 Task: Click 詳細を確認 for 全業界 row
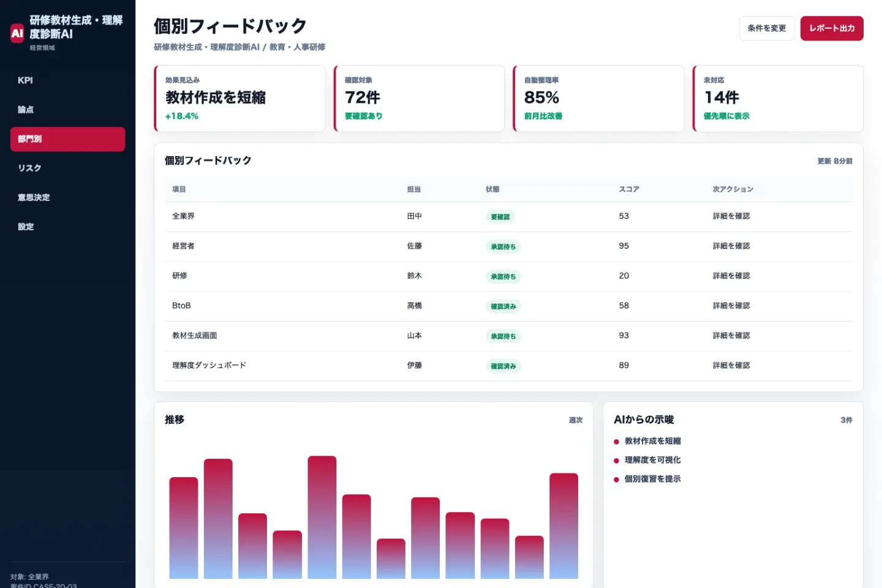click(731, 216)
